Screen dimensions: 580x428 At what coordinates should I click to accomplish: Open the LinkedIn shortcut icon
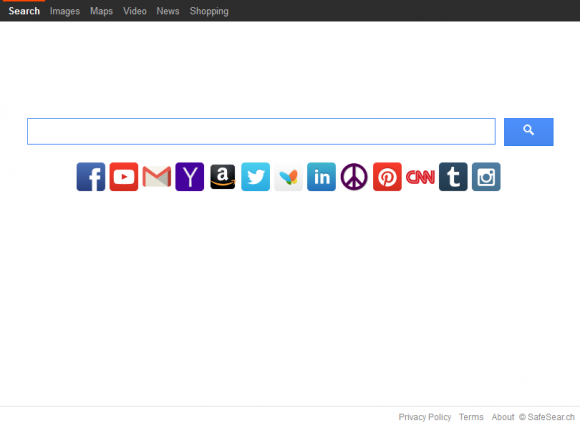coord(321,177)
